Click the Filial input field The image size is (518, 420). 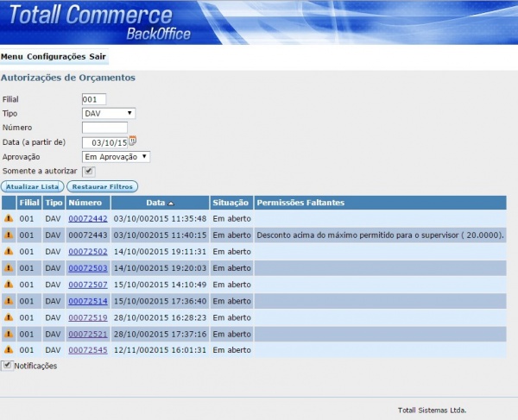click(94, 99)
